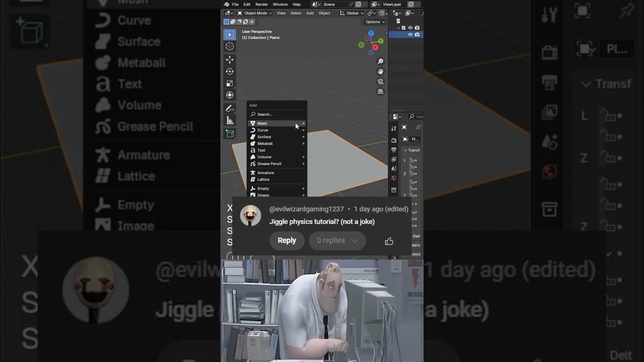The height and width of the screenshot is (362, 644).
Task: Collapse the Transform panel
Action: 406,150
